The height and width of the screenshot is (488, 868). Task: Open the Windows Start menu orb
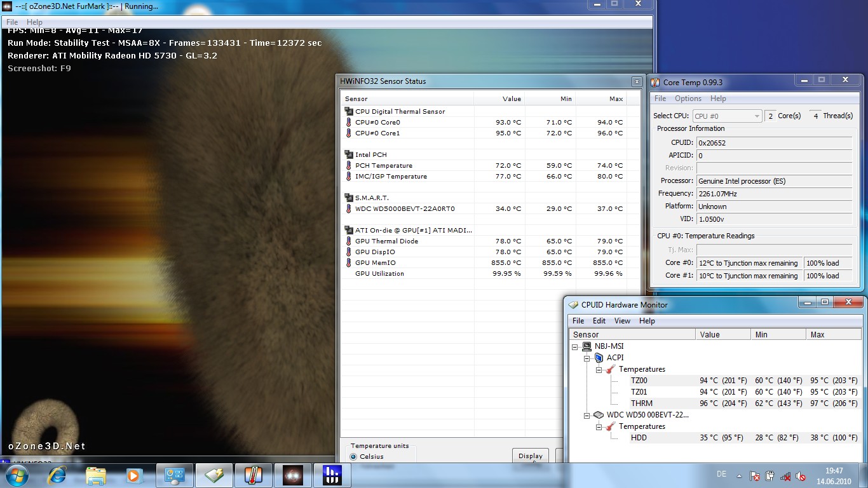coord(16,475)
